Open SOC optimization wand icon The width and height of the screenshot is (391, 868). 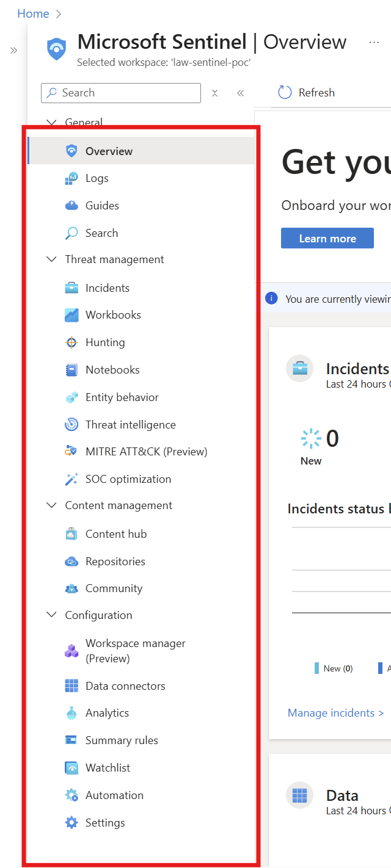click(x=71, y=479)
